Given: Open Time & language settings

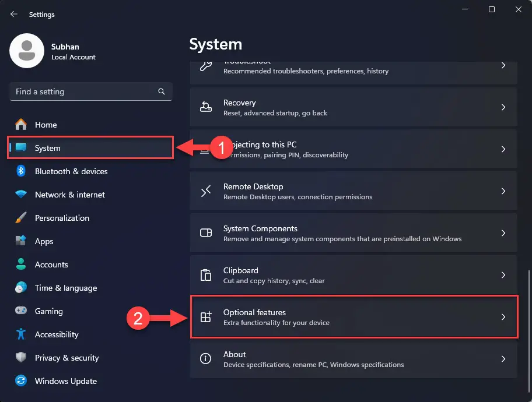Looking at the screenshot, I should click(90, 288).
